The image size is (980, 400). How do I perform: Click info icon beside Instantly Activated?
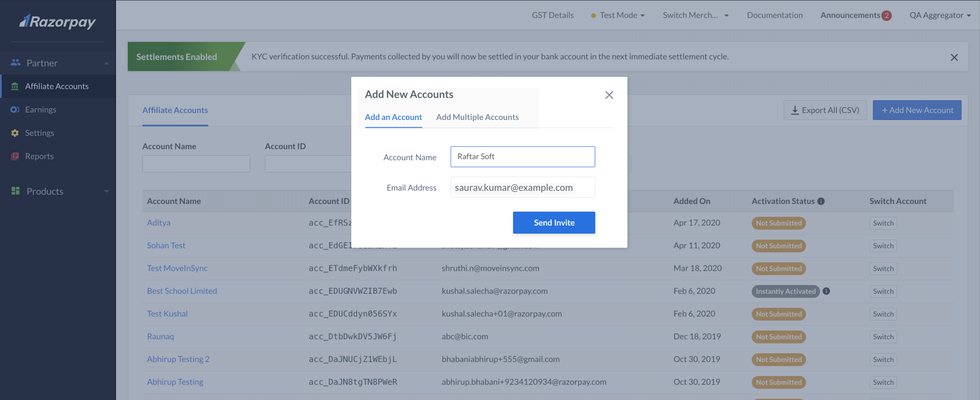coord(826,291)
